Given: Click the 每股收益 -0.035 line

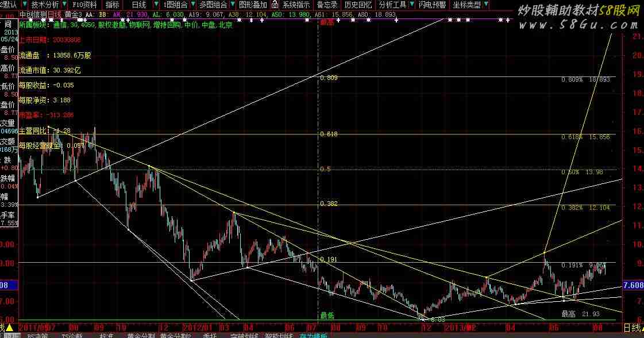Looking at the screenshot, I should 47,85.
